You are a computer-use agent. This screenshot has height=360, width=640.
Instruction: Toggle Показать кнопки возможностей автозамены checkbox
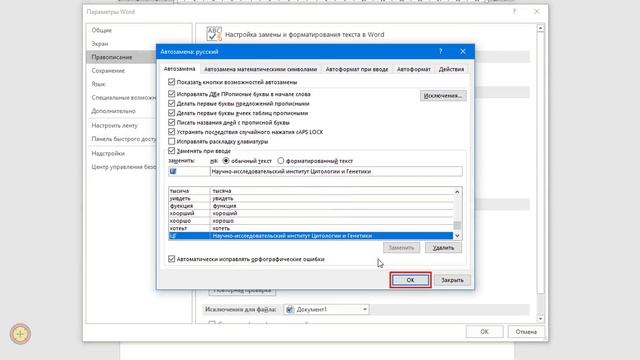pyautogui.click(x=171, y=82)
